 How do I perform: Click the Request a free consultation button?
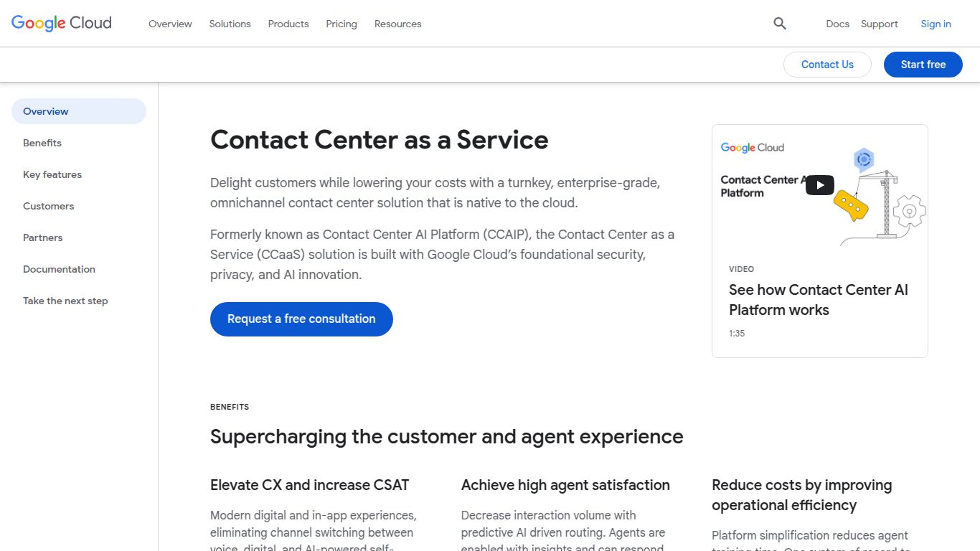pos(301,319)
